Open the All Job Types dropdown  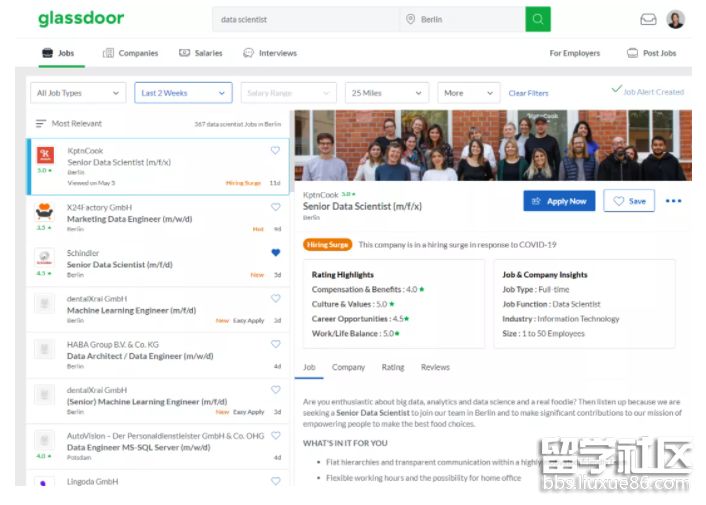78,93
